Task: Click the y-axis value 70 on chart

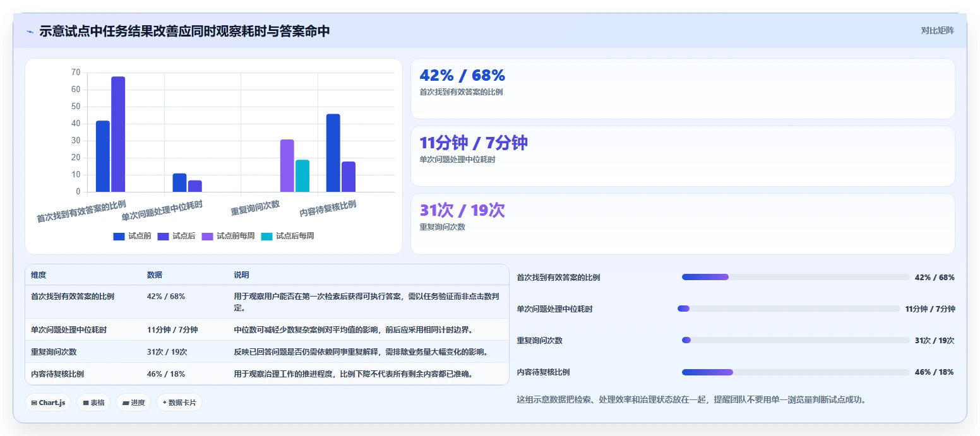Action: click(x=76, y=73)
